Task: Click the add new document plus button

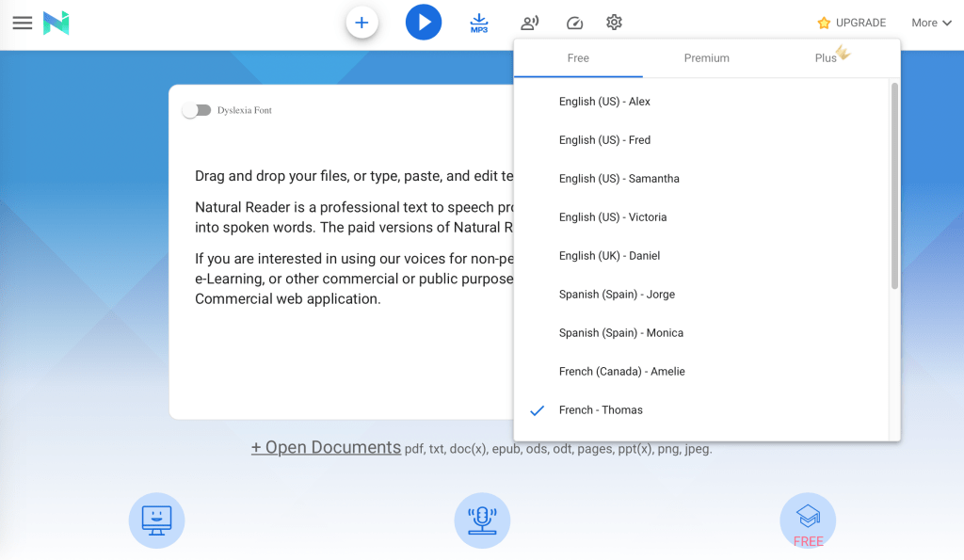Action: coord(361,23)
